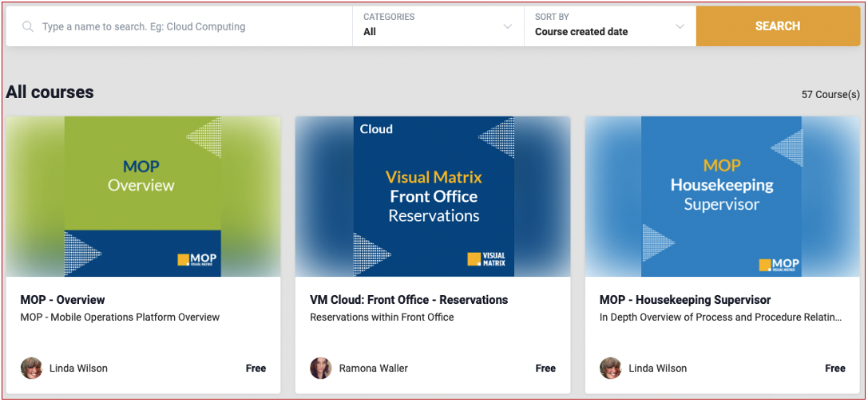Open the MOP - Overview course title

coord(62,300)
